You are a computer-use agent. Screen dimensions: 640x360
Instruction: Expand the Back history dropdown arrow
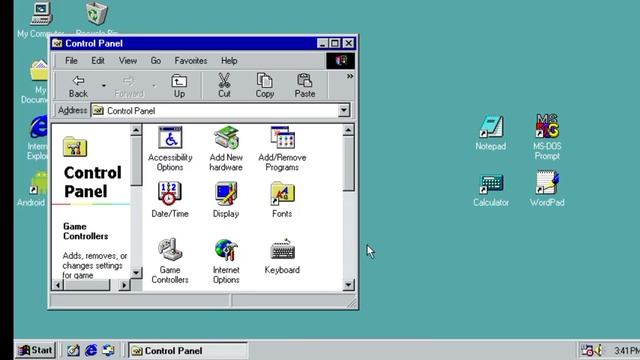point(104,86)
